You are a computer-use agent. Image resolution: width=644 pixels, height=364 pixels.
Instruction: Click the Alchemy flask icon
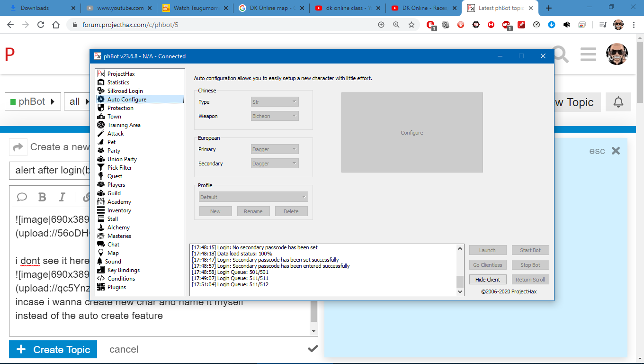tap(100, 227)
